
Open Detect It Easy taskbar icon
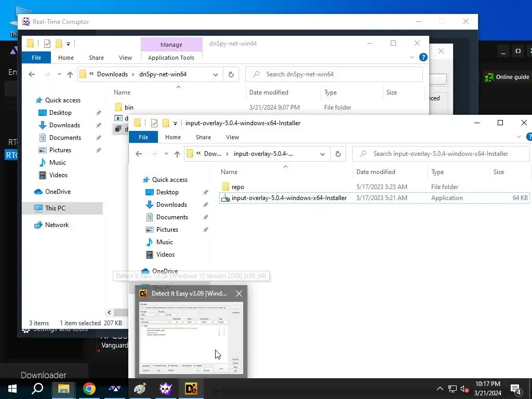pos(191,389)
